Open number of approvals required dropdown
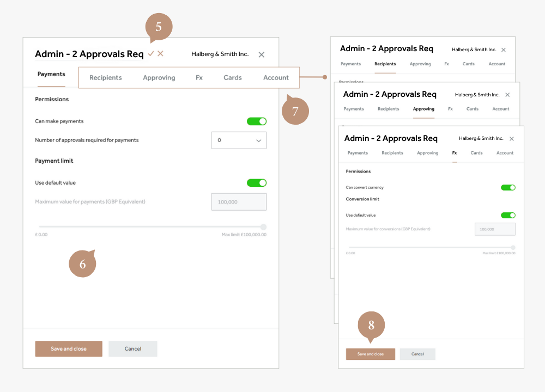This screenshot has width=545, height=392. [x=239, y=140]
